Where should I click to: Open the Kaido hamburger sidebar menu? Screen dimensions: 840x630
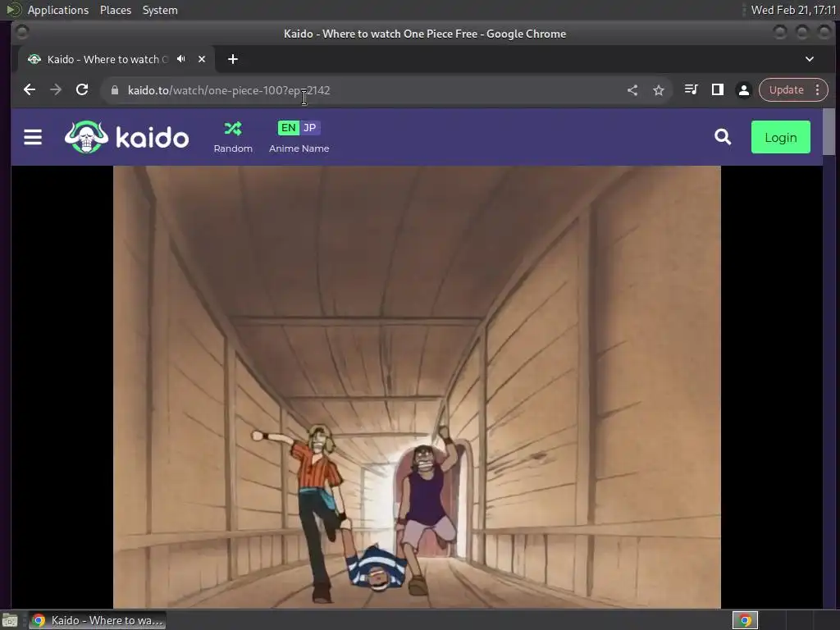(33, 137)
